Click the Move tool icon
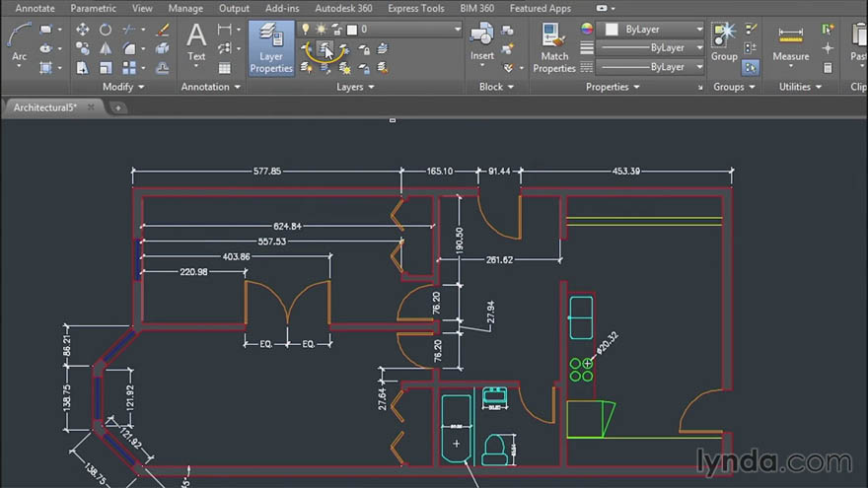Viewport: 868px width, 488px height. tap(83, 30)
